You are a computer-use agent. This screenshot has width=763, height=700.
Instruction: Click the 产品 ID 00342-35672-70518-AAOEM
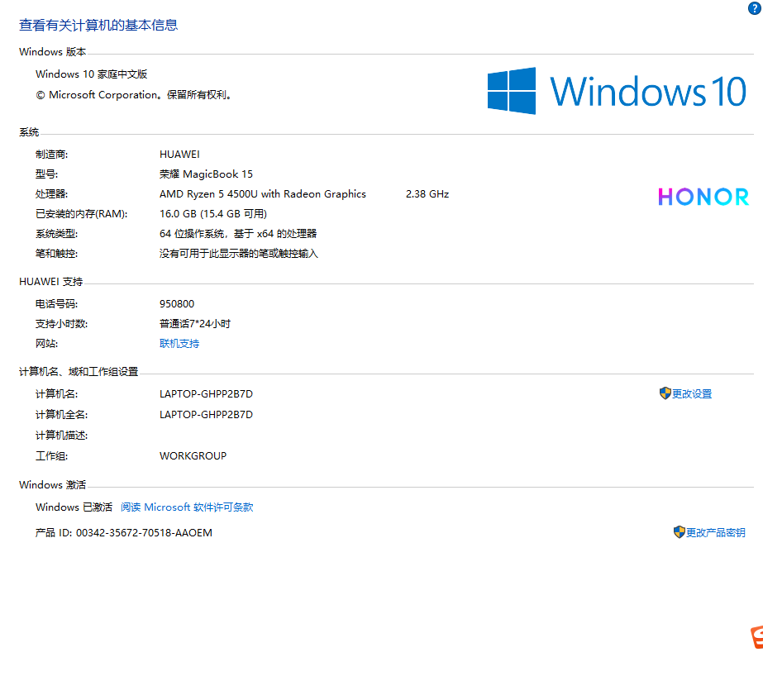124,533
